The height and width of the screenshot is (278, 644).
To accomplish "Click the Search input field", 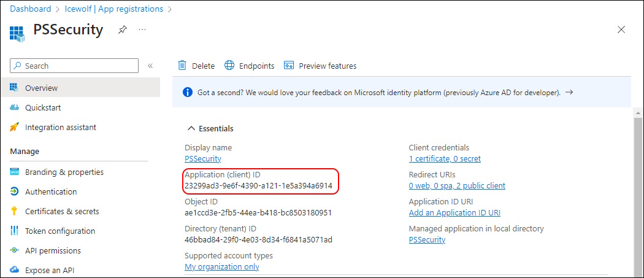I will coord(74,66).
